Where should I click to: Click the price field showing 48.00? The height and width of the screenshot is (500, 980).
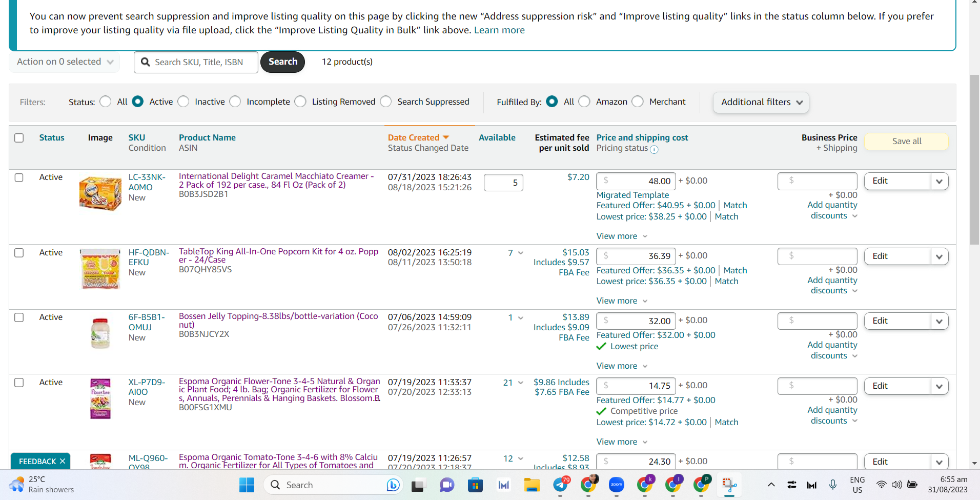[x=636, y=181]
